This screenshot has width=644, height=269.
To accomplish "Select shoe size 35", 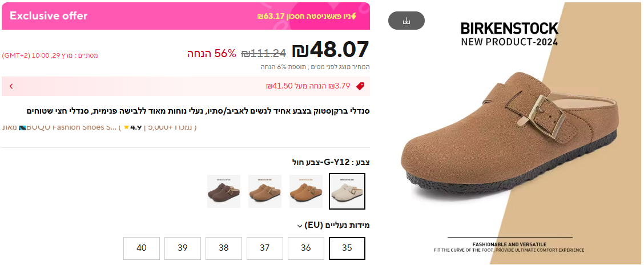I will (347, 248).
